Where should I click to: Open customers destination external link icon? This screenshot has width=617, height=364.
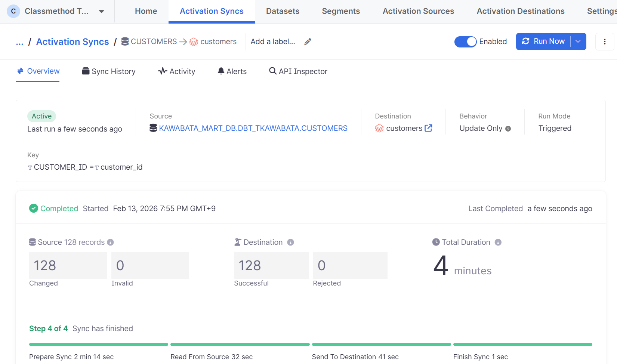[428, 128]
